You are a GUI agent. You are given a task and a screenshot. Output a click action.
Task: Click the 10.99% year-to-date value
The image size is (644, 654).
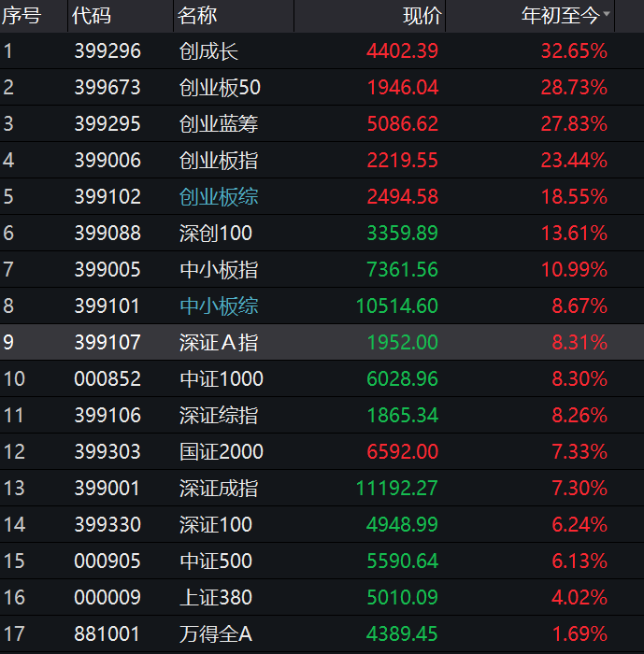574,269
